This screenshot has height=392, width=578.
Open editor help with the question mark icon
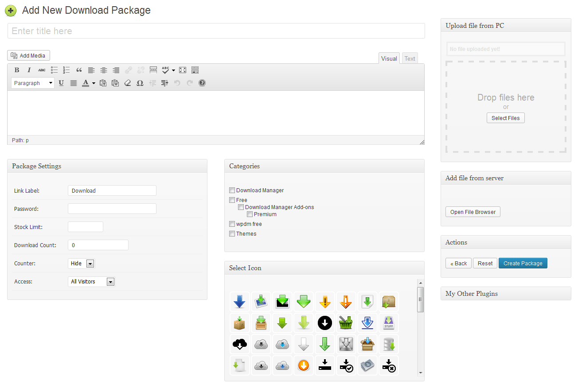[x=202, y=83]
